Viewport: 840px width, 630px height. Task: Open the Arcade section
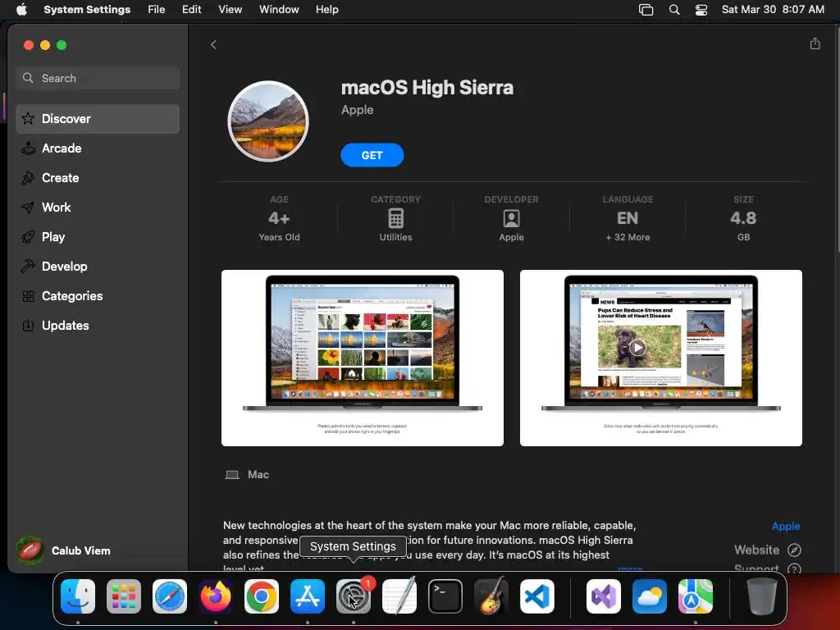click(98, 148)
